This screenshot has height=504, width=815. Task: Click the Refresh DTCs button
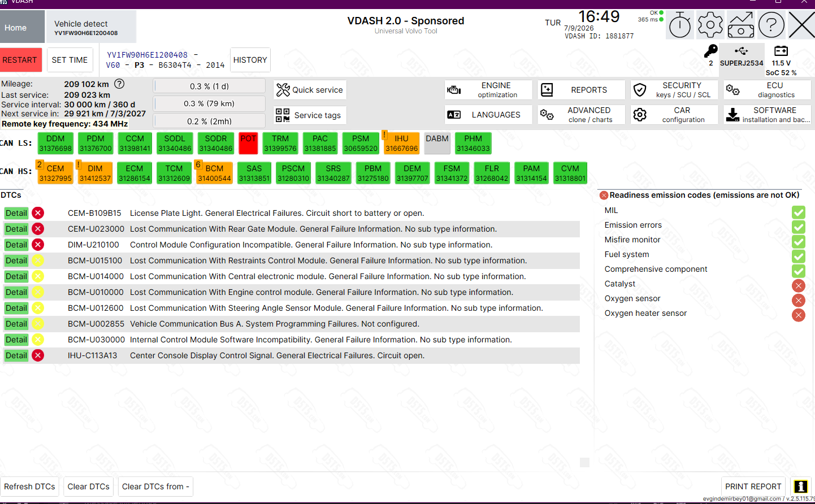coord(29,486)
